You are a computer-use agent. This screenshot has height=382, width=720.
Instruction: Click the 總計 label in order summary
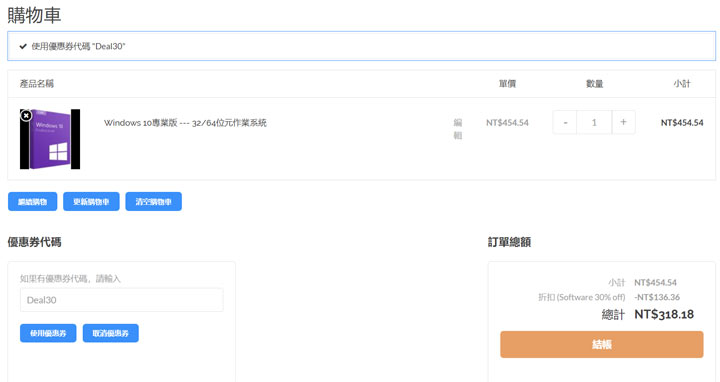613,315
